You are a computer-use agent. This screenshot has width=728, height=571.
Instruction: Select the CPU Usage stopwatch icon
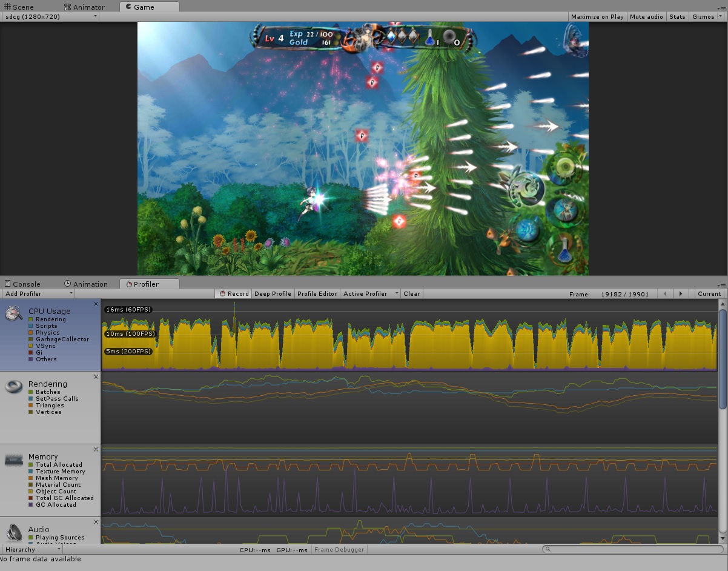tap(13, 313)
